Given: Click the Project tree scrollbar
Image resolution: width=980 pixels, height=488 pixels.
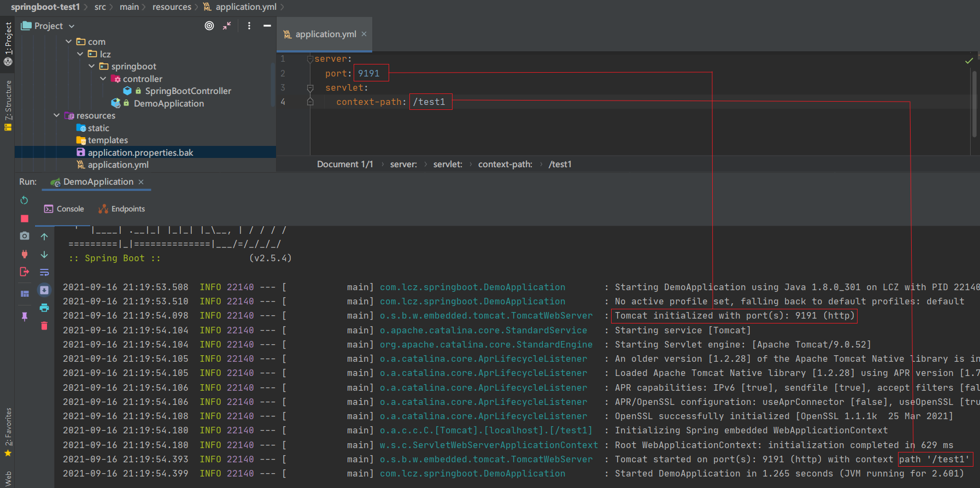Looking at the screenshot, I should [273, 85].
